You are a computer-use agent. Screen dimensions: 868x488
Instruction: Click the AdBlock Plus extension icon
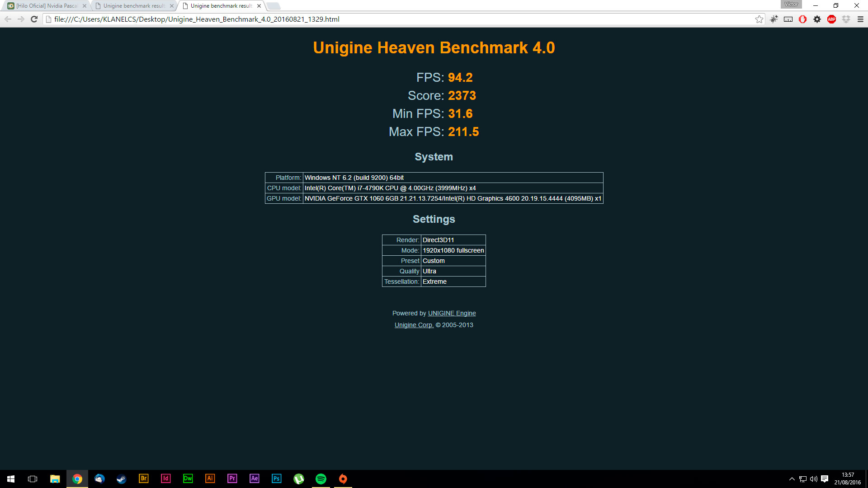831,19
